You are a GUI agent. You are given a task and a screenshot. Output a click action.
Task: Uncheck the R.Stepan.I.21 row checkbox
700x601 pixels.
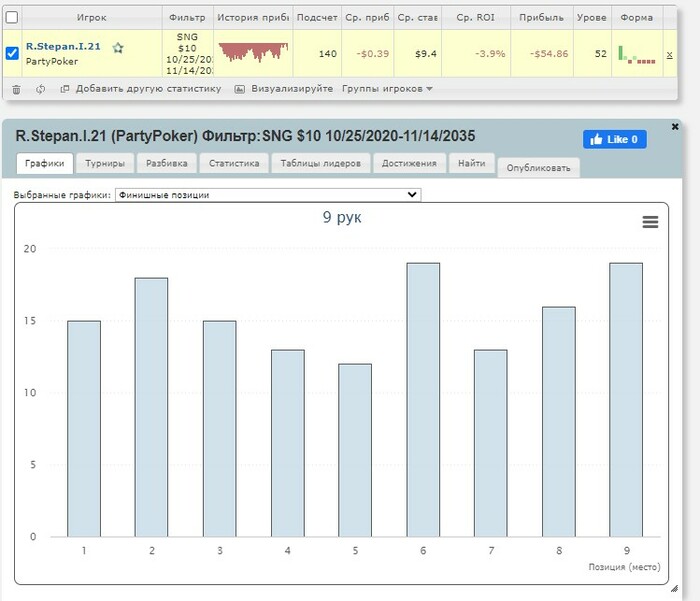click(x=12, y=53)
